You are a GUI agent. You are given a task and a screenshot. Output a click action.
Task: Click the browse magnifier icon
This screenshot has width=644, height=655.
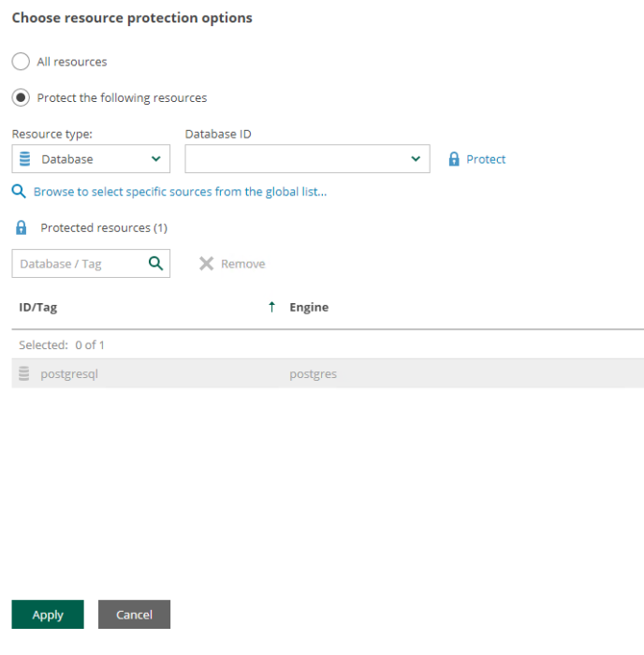19,191
